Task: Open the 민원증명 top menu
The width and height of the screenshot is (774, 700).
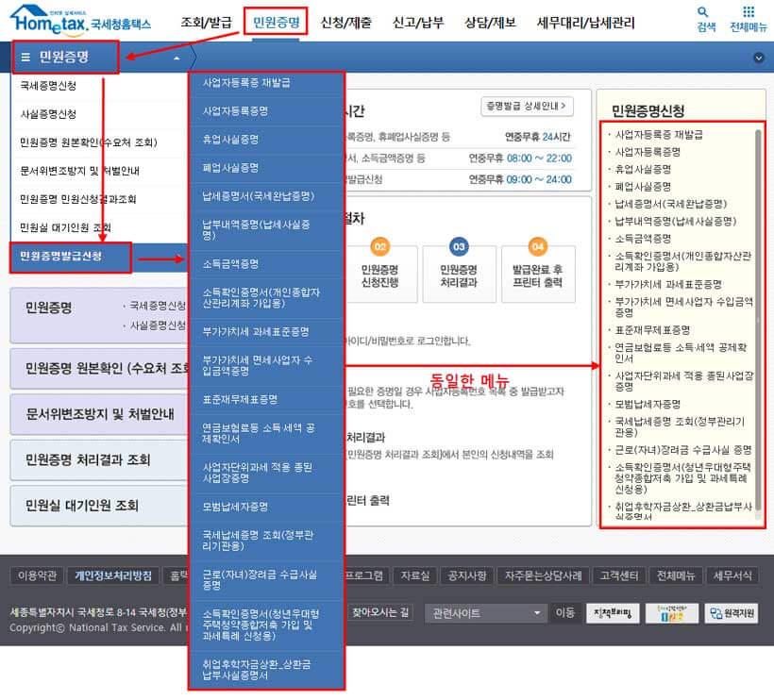Action: point(276,23)
